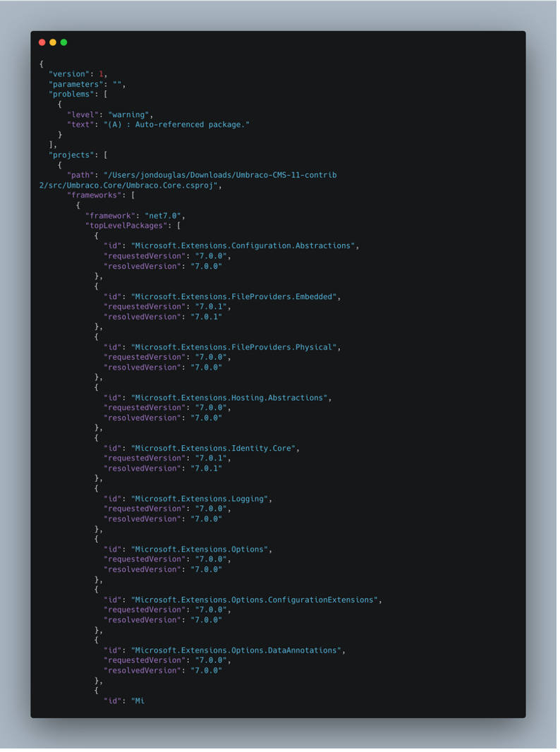Select the "problems" array key

(71, 94)
